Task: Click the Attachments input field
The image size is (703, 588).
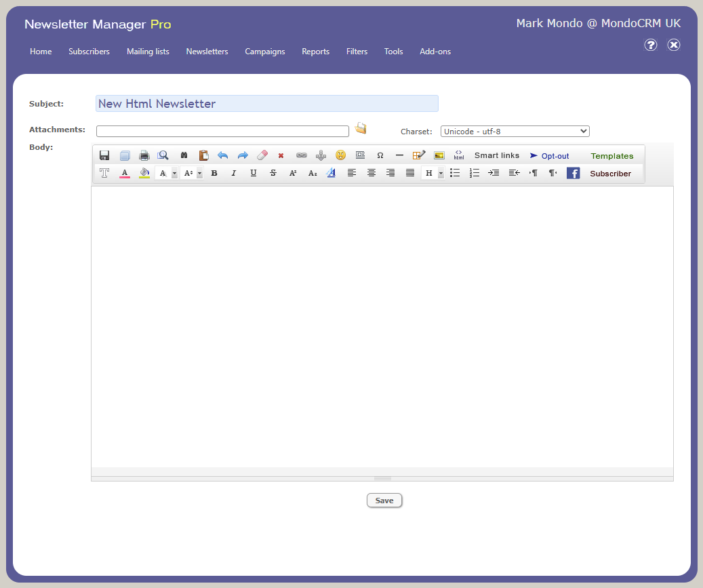Action: click(x=222, y=131)
